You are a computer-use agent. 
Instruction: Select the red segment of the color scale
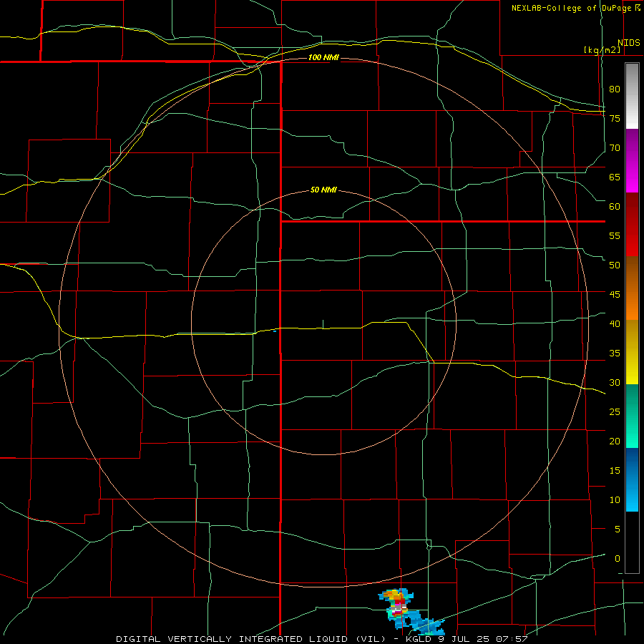[x=632, y=224]
